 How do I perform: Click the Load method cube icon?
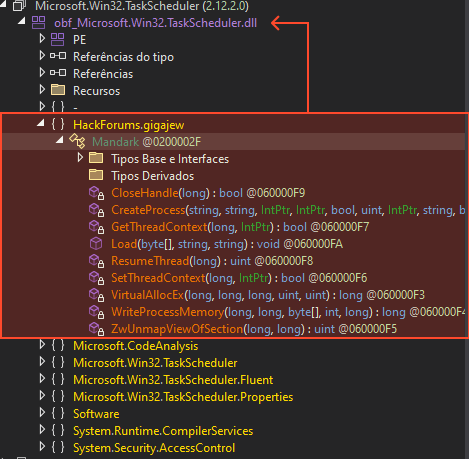pyautogui.click(x=96, y=243)
